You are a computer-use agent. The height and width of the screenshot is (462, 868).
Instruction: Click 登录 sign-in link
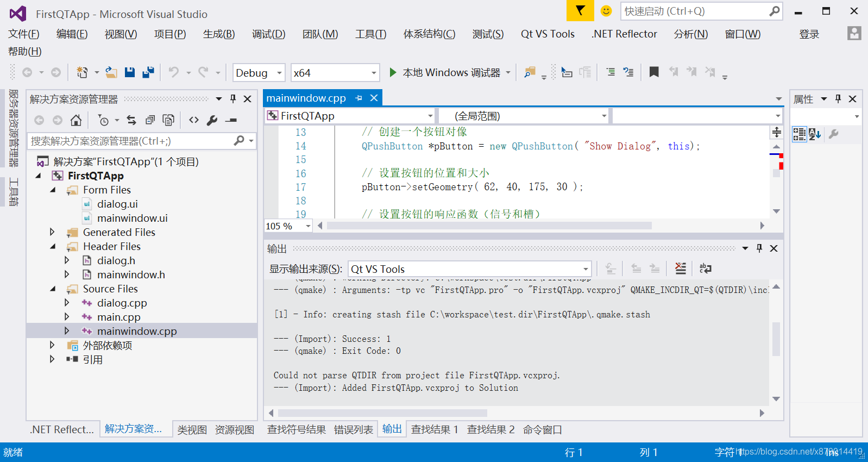click(809, 34)
